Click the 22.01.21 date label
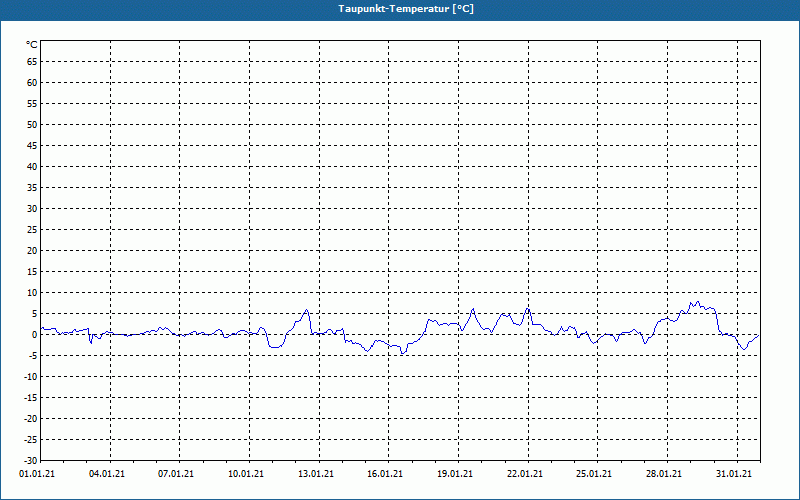Screen dimensions: 800x500 [x=525, y=474]
